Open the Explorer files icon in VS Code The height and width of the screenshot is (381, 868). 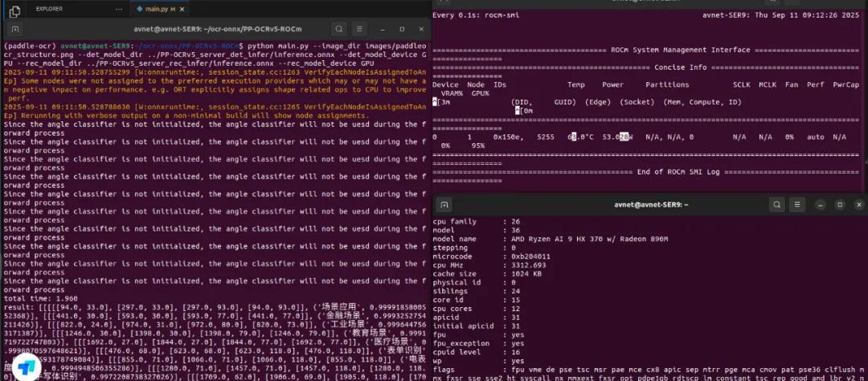pos(15,10)
